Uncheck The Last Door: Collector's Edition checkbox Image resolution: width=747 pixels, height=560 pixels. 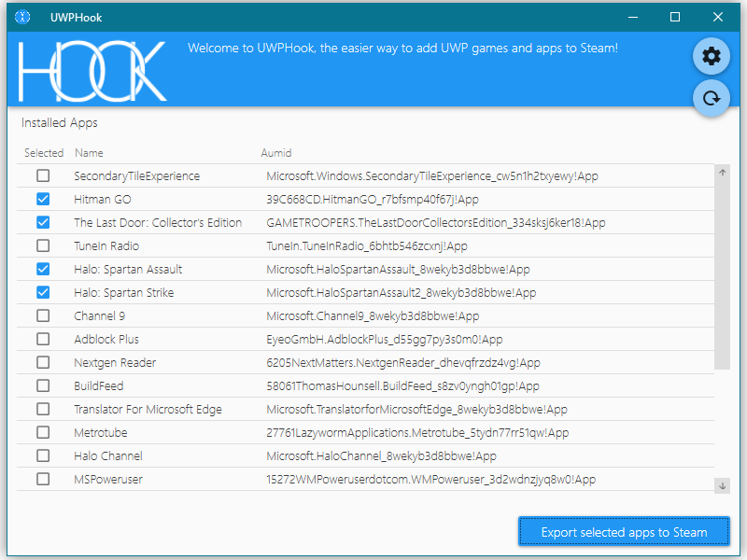pyautogui.click(x=43, y=222)
